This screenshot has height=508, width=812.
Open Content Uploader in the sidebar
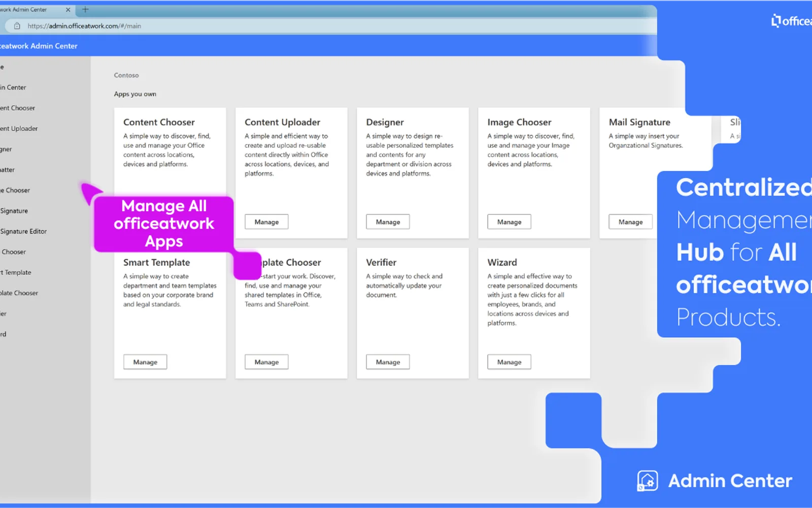[x=19, y=129]
